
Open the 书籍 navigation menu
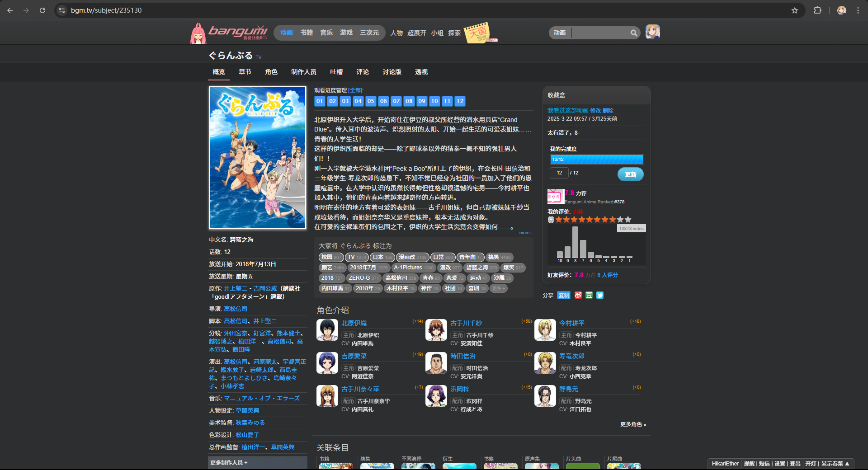(307, 33)
